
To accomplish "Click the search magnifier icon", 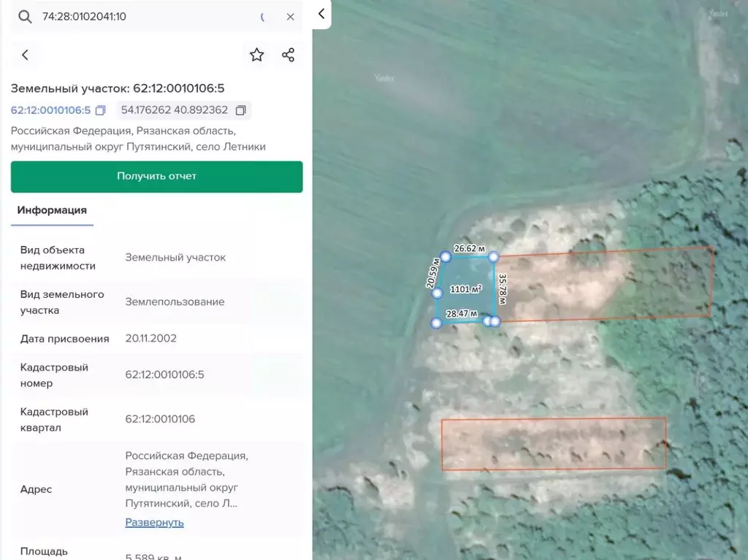I will pos(25,17).
